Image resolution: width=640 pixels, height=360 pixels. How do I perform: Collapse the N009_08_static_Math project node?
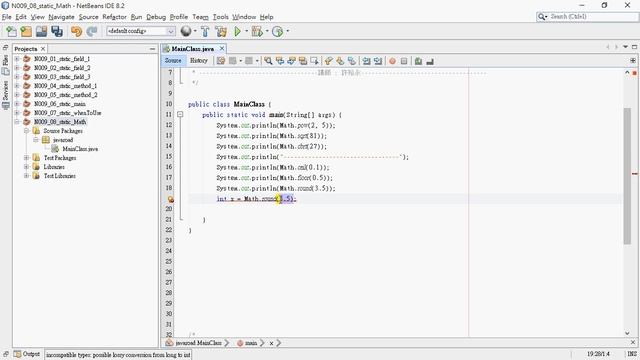click(17, 122)
